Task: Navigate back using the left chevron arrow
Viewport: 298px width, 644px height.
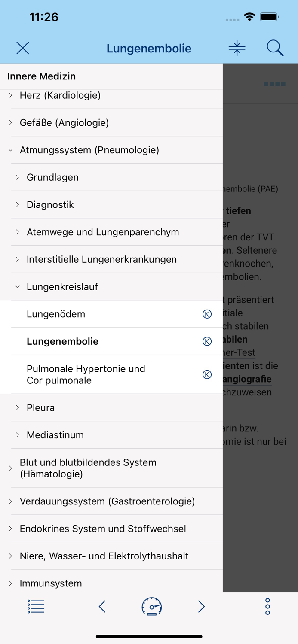Action: [102, 606]
